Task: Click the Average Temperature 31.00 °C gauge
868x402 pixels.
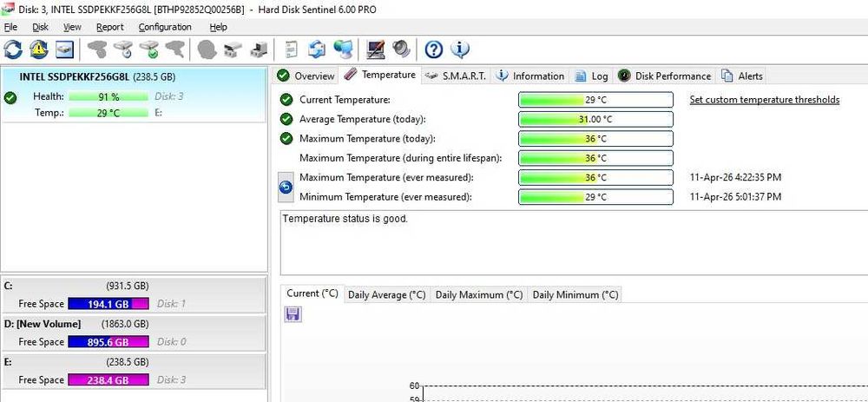Action: 595,119
